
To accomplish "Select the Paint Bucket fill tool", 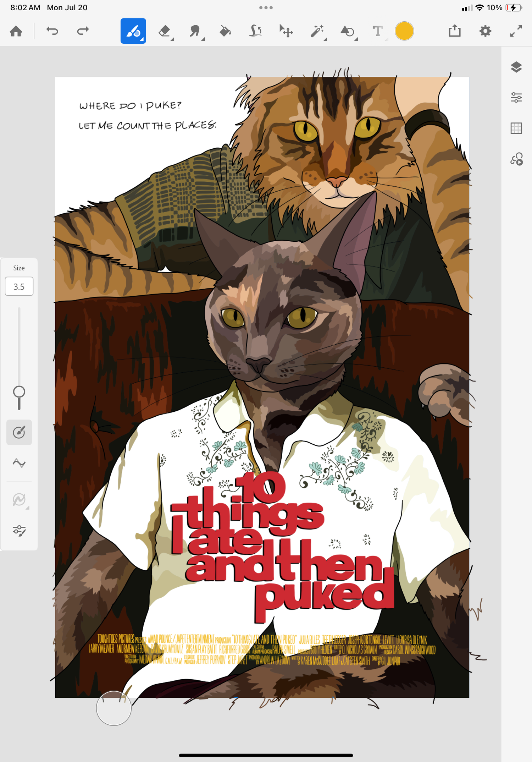I will 225,31.
